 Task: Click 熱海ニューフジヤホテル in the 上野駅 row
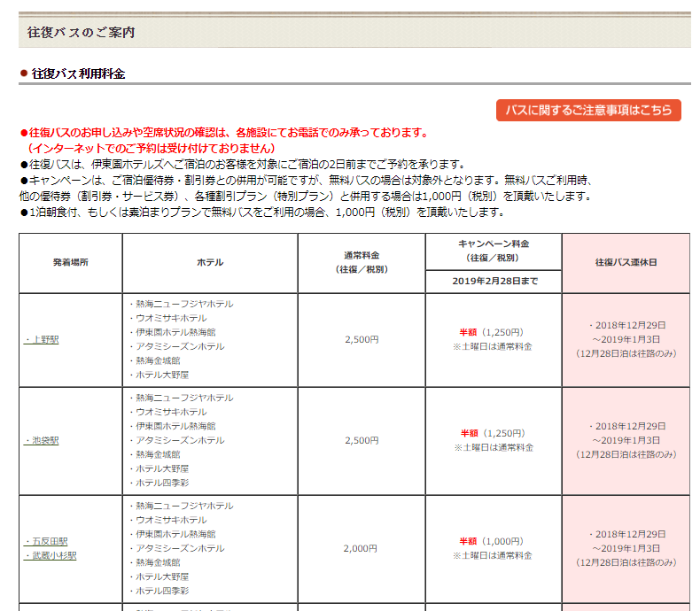[182, 304]
